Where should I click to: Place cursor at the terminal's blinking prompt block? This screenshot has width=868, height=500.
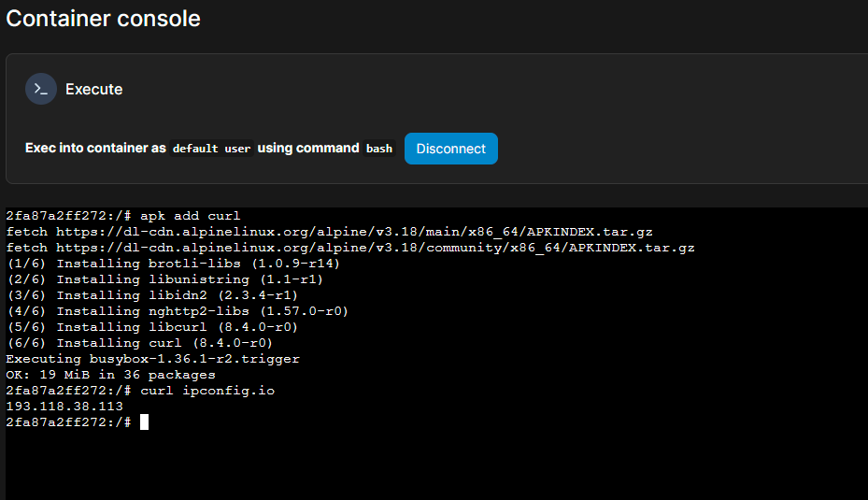[x=144, y=421]
